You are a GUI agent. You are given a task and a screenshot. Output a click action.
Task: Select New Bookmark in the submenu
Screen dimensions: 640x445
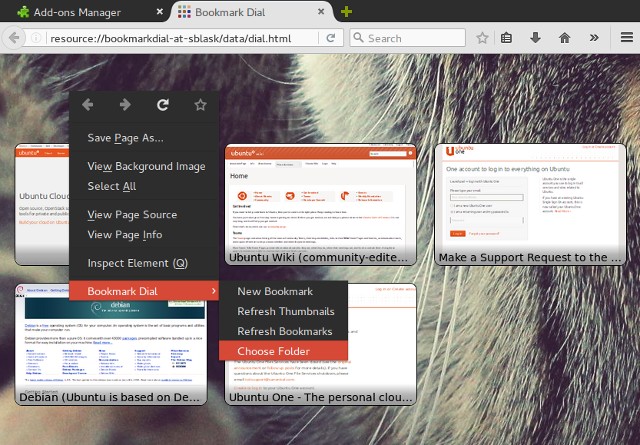pyautogui.click(x=283, y=291)
